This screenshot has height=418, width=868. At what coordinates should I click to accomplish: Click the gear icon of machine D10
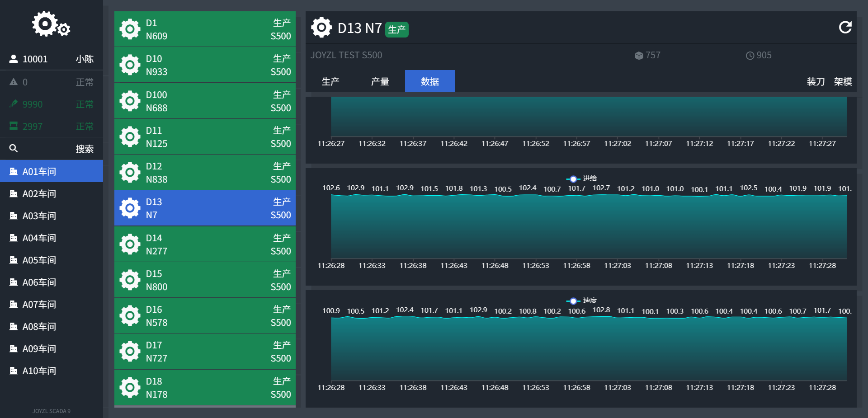130,65
